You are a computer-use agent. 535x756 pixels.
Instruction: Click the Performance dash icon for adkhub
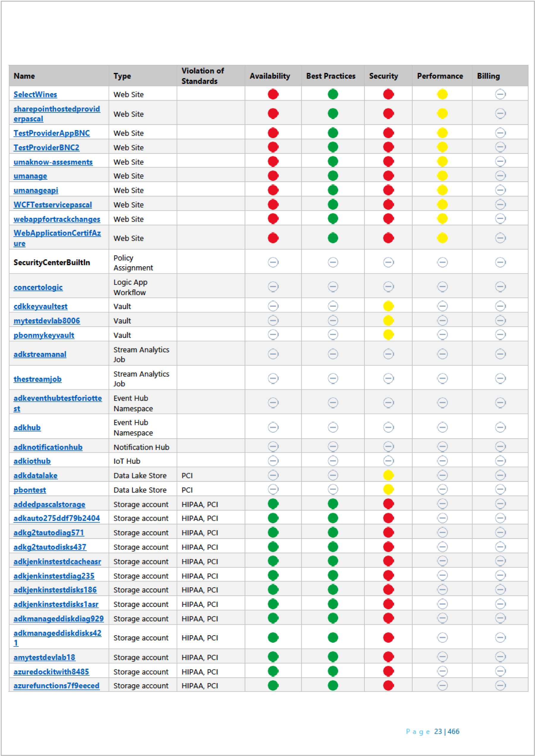pyautogui.click(x=442, y=427)
